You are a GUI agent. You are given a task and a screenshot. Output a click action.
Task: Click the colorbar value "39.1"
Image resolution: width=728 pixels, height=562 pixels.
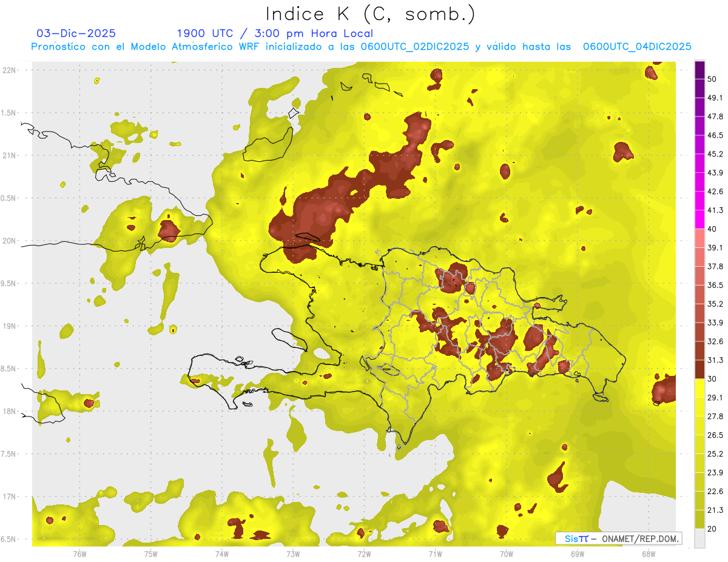click(715, 248)
